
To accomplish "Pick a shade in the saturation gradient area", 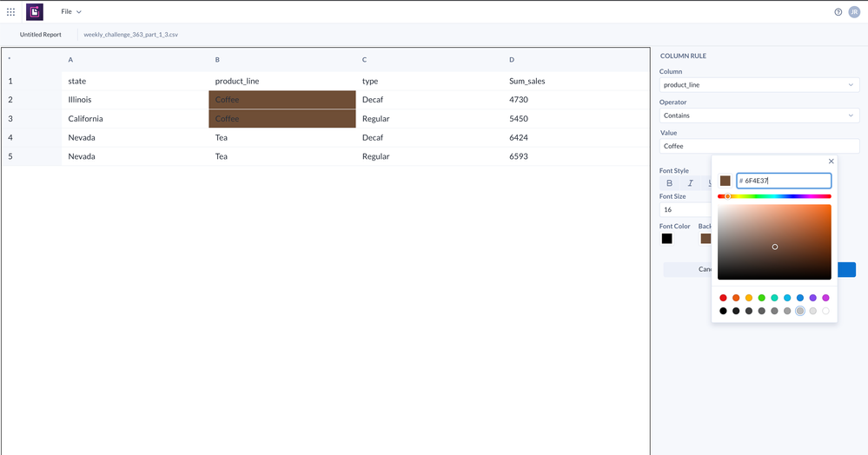I will (x=774, y=242).
